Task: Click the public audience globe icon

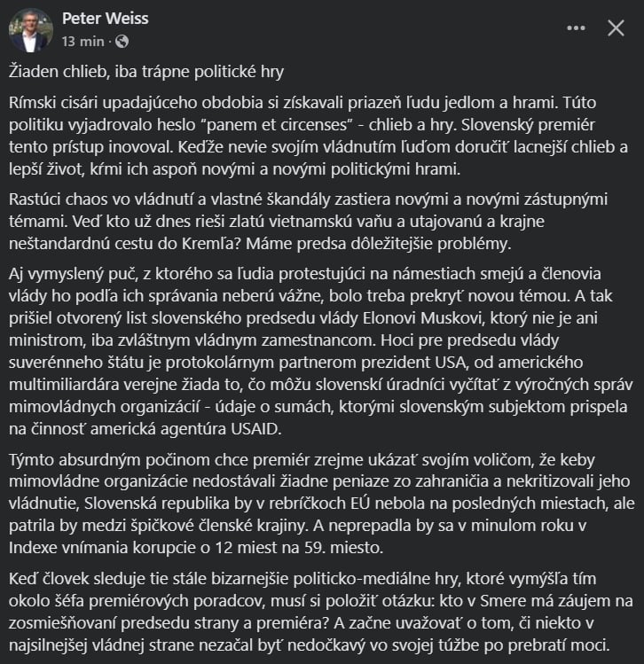Action: coord(122,41)
